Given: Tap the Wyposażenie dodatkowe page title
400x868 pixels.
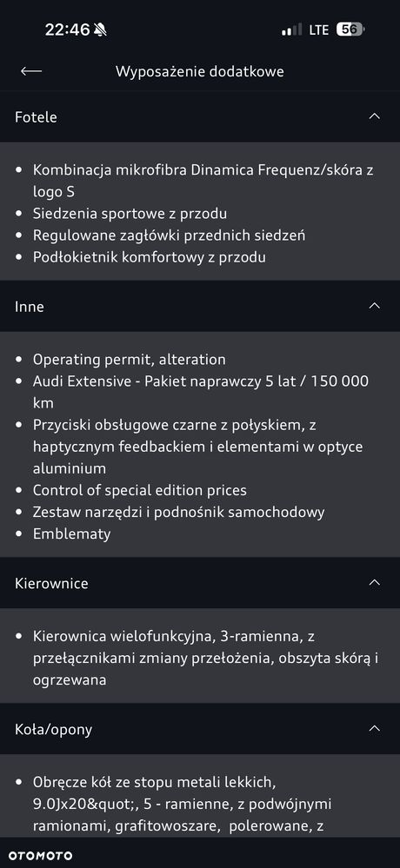Looking at the screenshot, I should tap(200, 71).
